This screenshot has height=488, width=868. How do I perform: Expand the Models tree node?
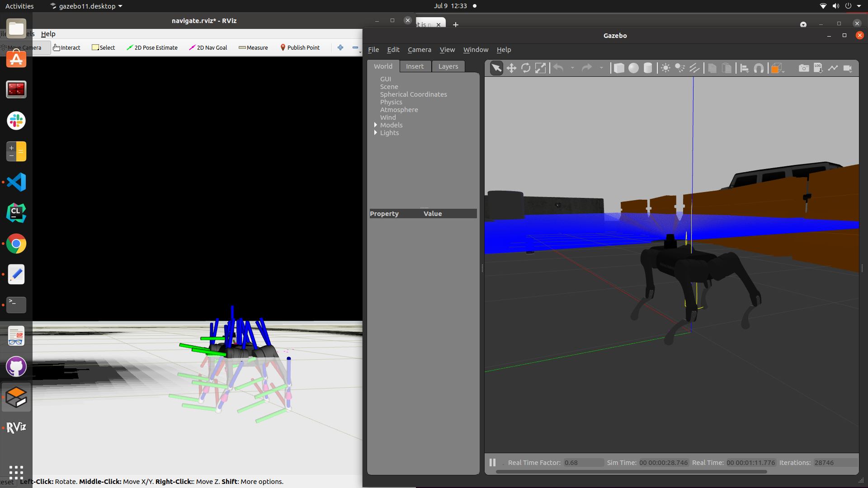tap(375, 125)
